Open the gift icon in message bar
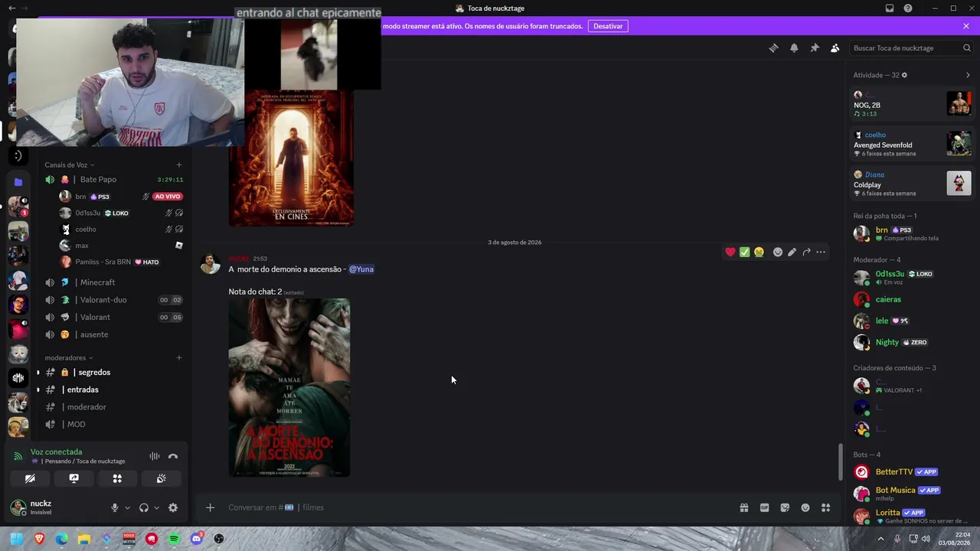This screenshot has height=551, width=980. (x=743, y=507)
